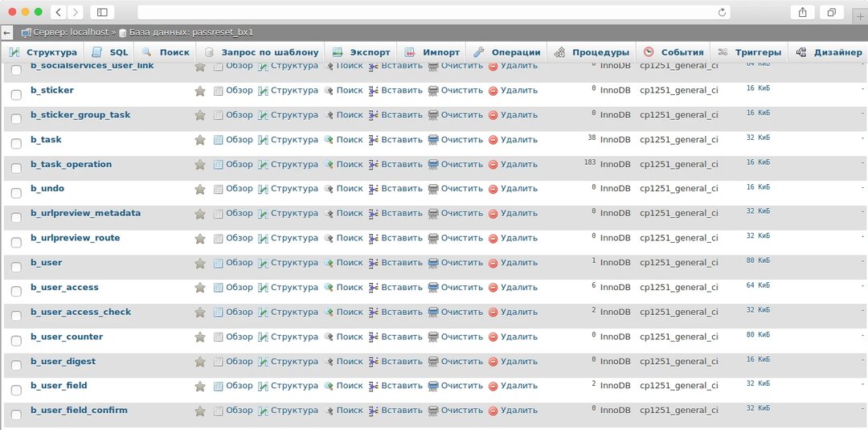The height and width of the screenshot is (430, 868).
Task: Click the 80 КиБ size for b_user_counter
Action: click(758, 334)
